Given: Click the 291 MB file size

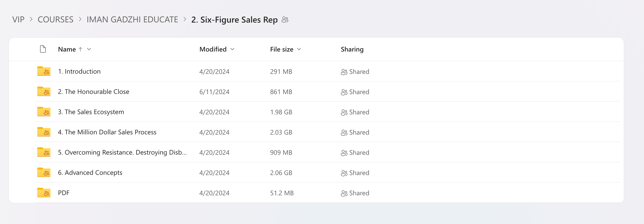Looking at the screenshot, I should point(281,72).
